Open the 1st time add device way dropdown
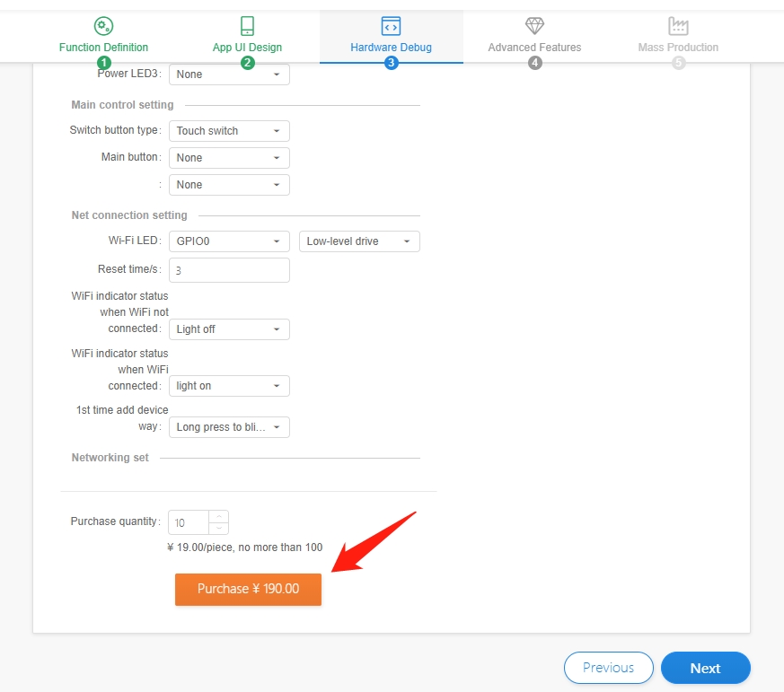 [x=229, y=427]
